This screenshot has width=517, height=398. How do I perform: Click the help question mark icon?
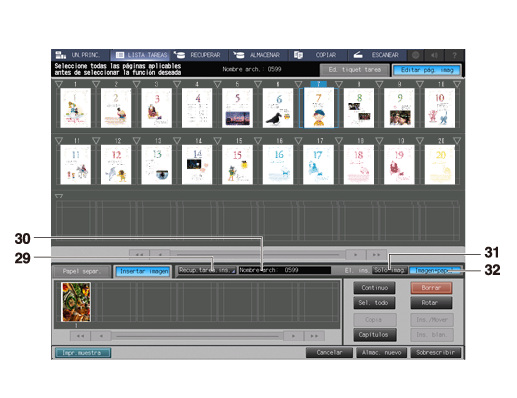pyautogui.click(x=454, y=55)
